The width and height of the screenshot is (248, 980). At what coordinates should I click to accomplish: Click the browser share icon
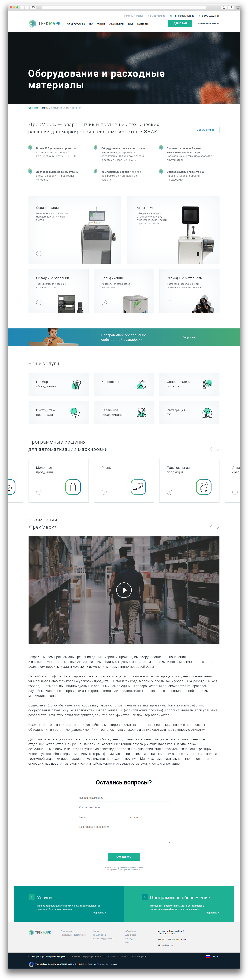tap(224, 7)
